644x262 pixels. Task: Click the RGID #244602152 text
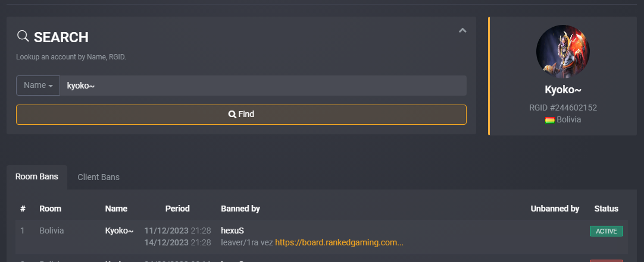click(x=562, y=108)
